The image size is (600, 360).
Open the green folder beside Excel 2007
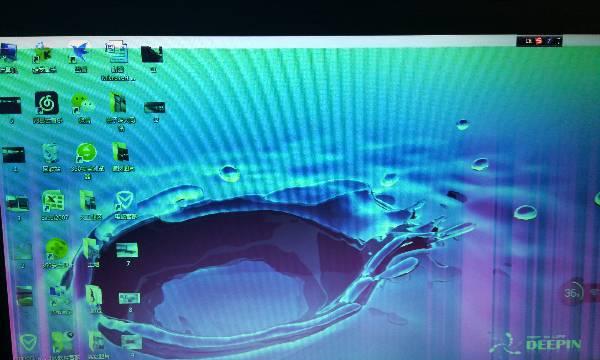88,200
